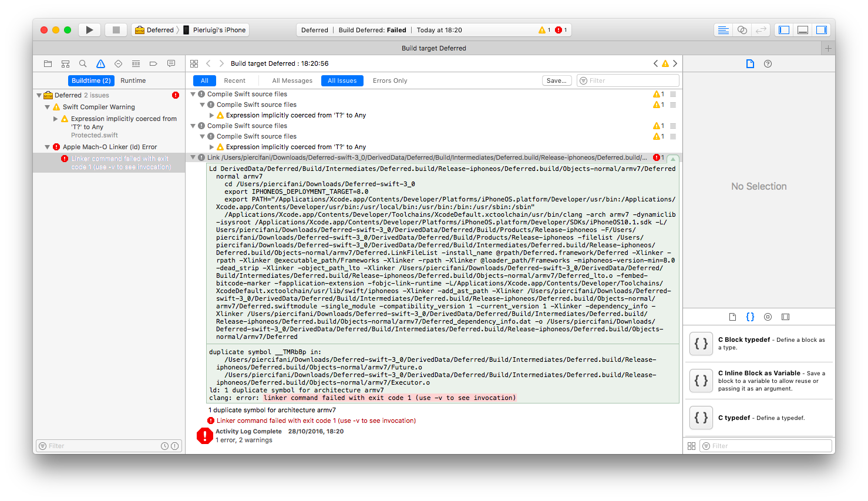This screenshot has height=501, width=868.
Task: Open the Media library
Action: [x=785, y=317]
